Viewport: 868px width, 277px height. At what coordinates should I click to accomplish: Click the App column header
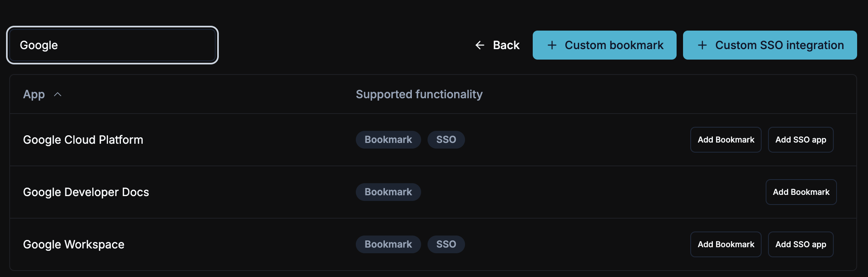tap(34, 94)
